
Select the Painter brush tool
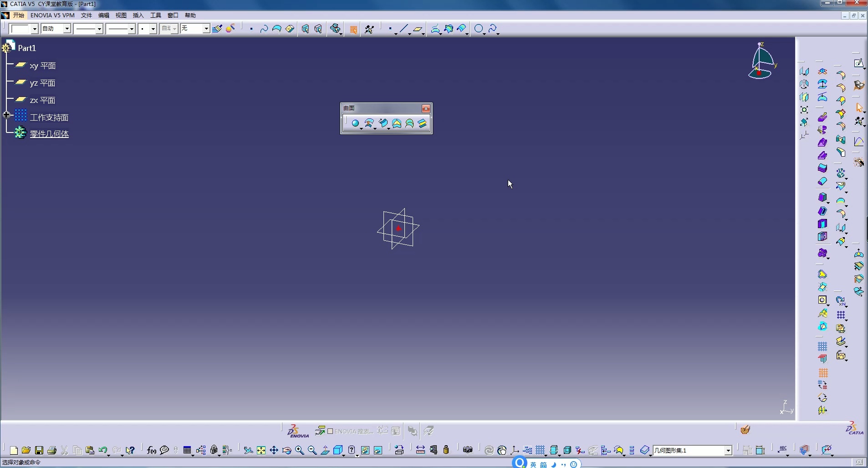[x=217, y=29]
